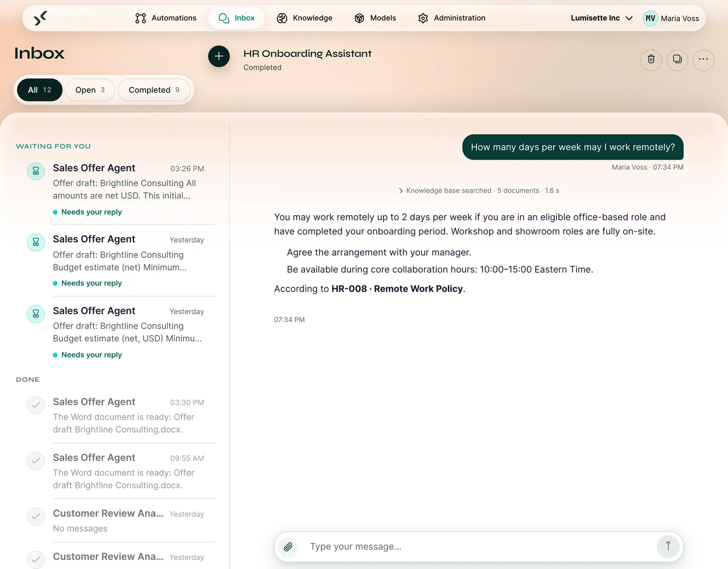This screenshot has width=728, height=569.
Task: Attach a file with the paperclip icon
Action: tap(288, 547)
